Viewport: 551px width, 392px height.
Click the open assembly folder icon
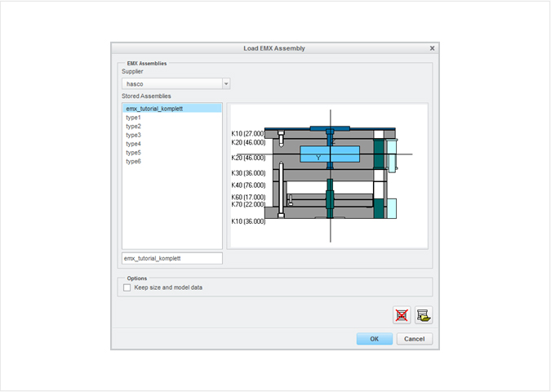[424, 314]
